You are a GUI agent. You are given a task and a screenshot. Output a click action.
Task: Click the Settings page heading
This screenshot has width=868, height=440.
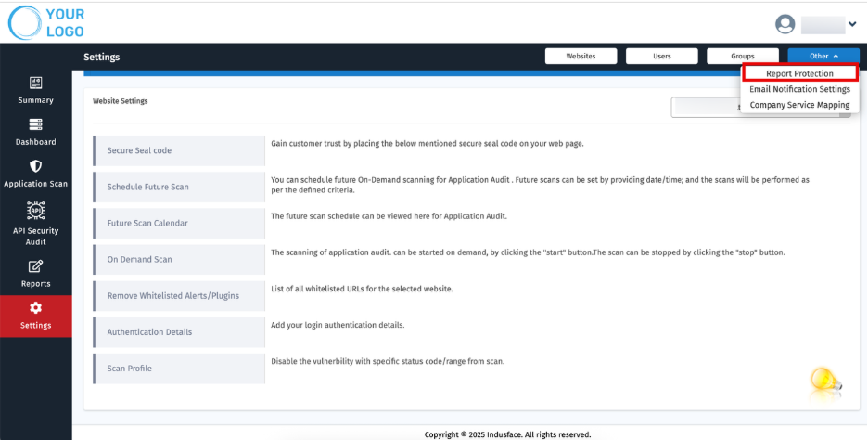tap(101, 57)
